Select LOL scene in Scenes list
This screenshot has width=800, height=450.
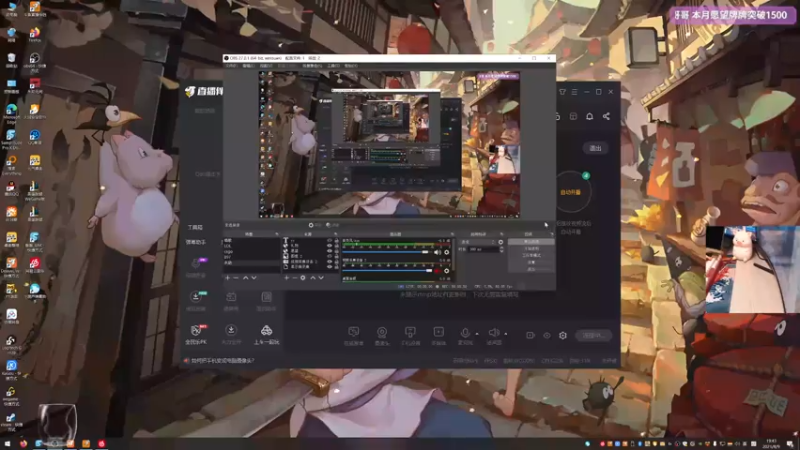tap(250, 246)
